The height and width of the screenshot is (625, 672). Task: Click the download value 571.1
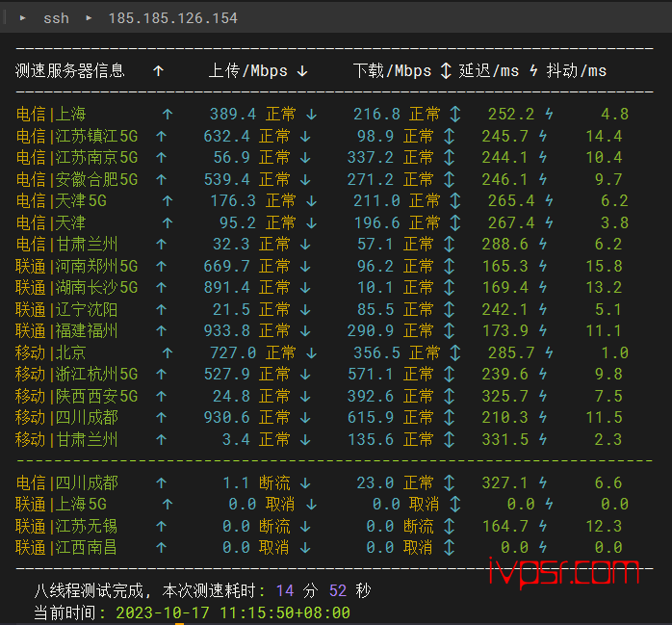pos(371,375)
